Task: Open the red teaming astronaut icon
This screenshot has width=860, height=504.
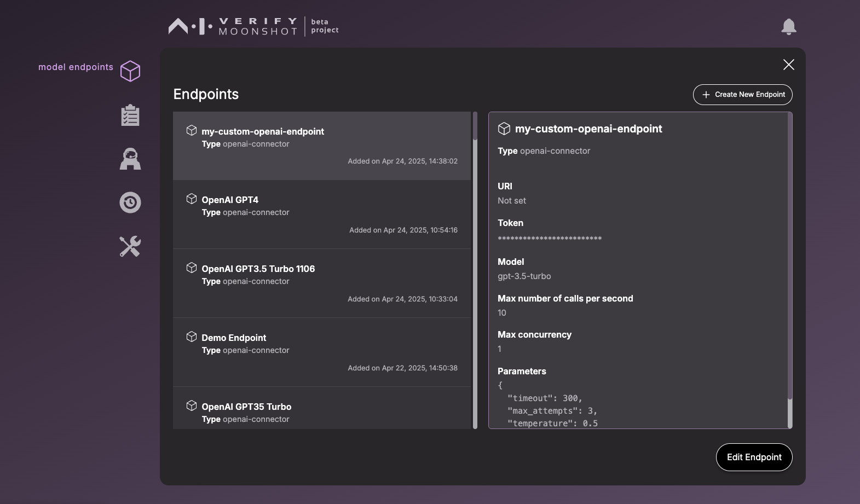Action: pos(130,159)
